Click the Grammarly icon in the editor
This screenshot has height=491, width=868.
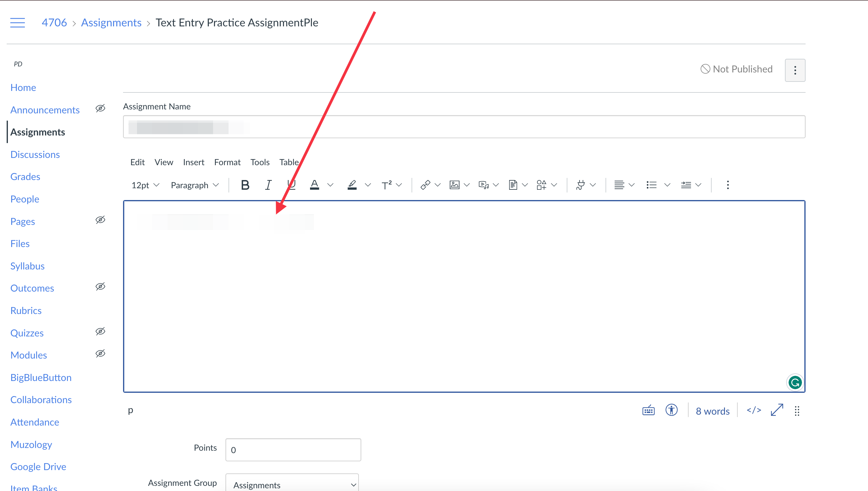point(795,383)
